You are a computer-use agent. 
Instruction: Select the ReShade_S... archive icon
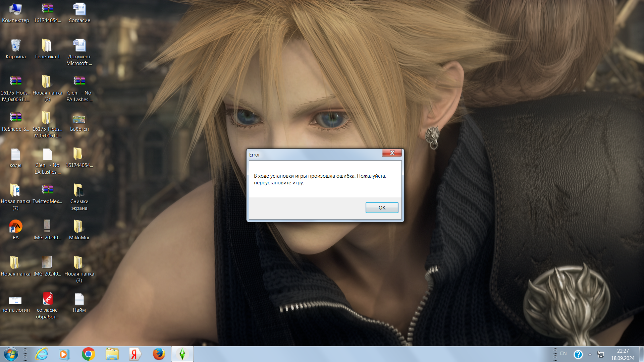[x=15, y=122]
